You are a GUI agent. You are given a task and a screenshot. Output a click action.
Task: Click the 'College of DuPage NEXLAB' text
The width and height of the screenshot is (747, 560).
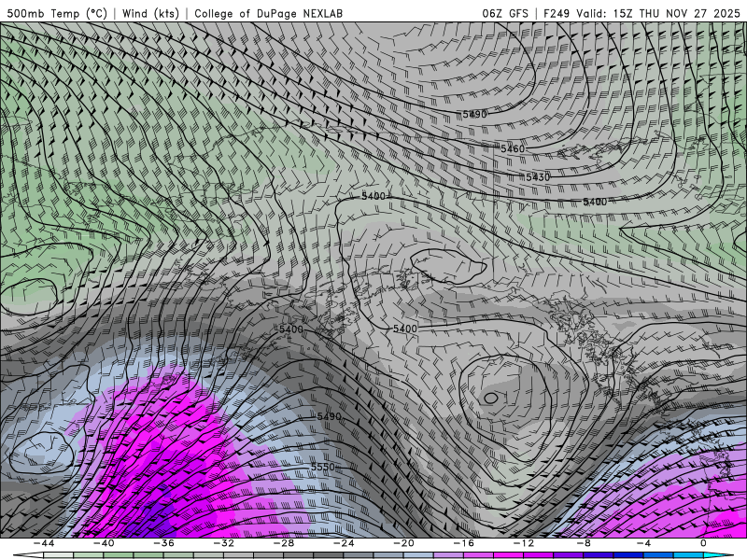coord(268,13)
